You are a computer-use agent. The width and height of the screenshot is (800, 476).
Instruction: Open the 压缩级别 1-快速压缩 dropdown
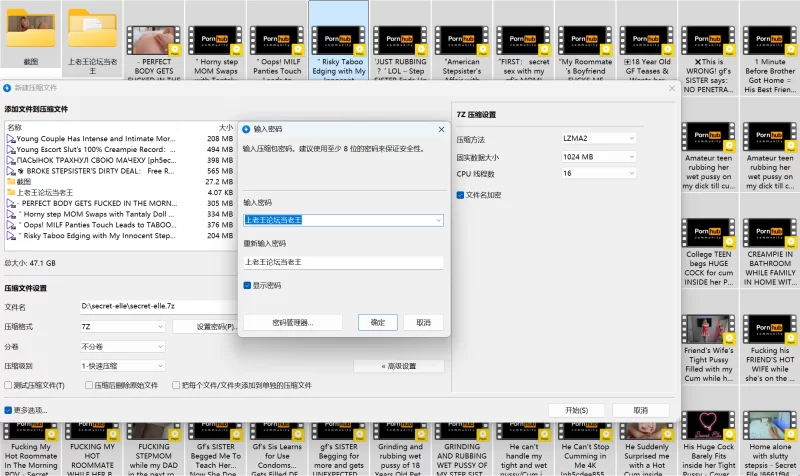click(122, 366)
